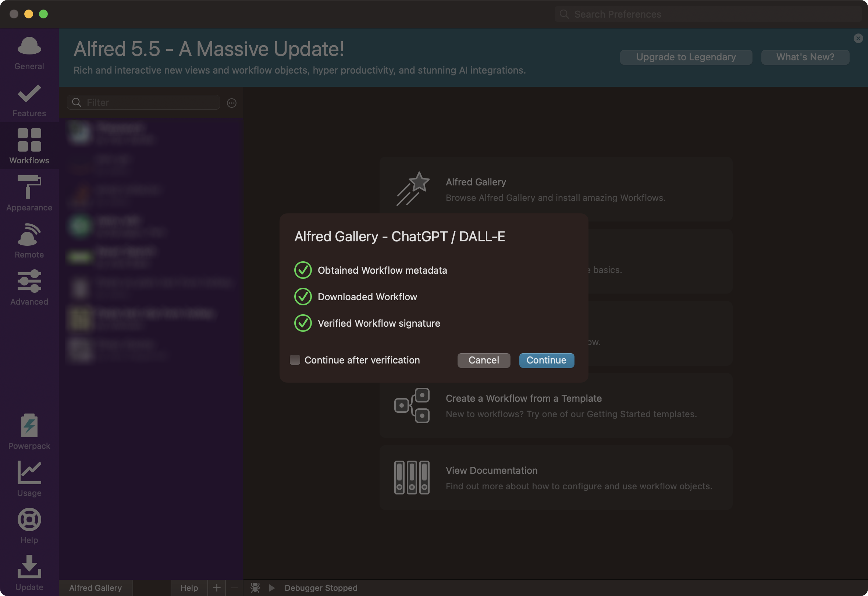Click the Alfred Gallery bottom bar button

[x=96, y=588]
